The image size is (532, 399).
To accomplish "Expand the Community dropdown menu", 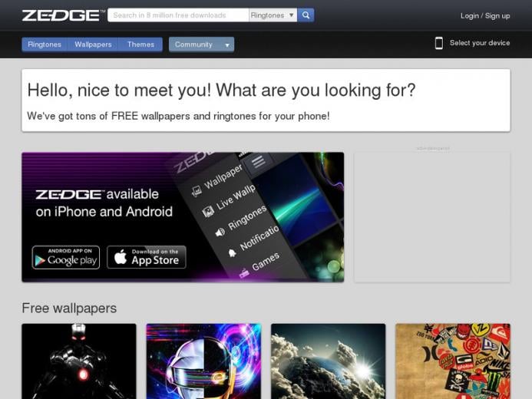I will (202, 45).
